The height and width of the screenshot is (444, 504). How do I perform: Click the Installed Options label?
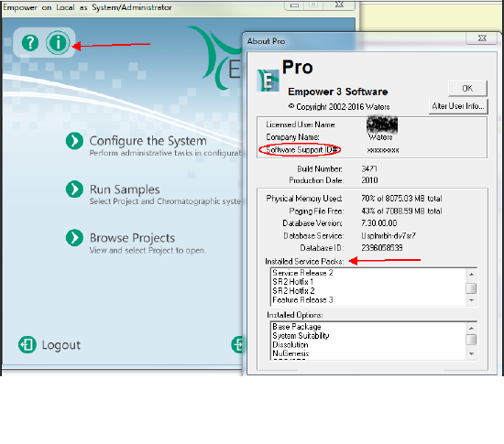[295, 315]
